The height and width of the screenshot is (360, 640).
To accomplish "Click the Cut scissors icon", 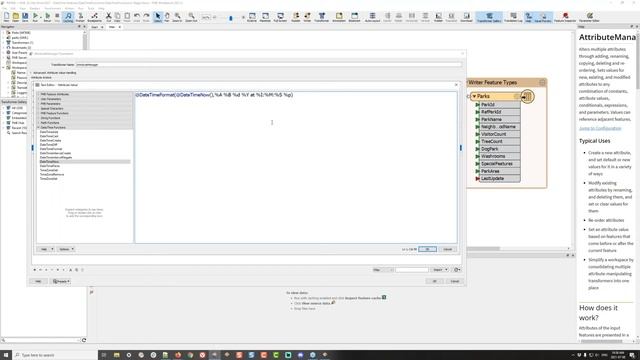I will point(109,17).
